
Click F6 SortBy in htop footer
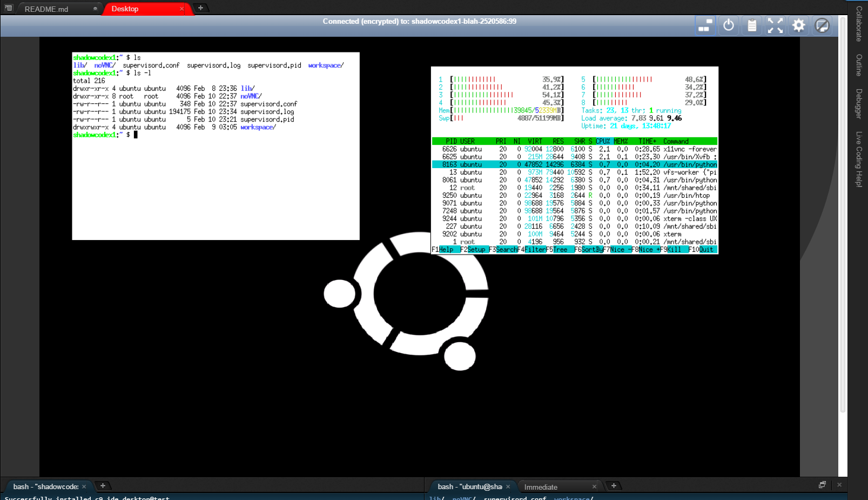coord(589,250)
